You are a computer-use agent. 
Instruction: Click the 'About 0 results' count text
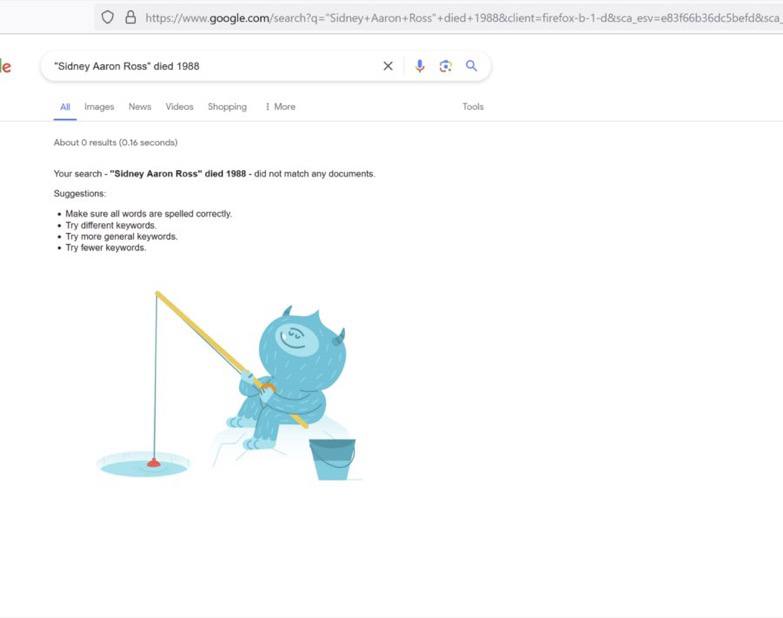point(115,142)
